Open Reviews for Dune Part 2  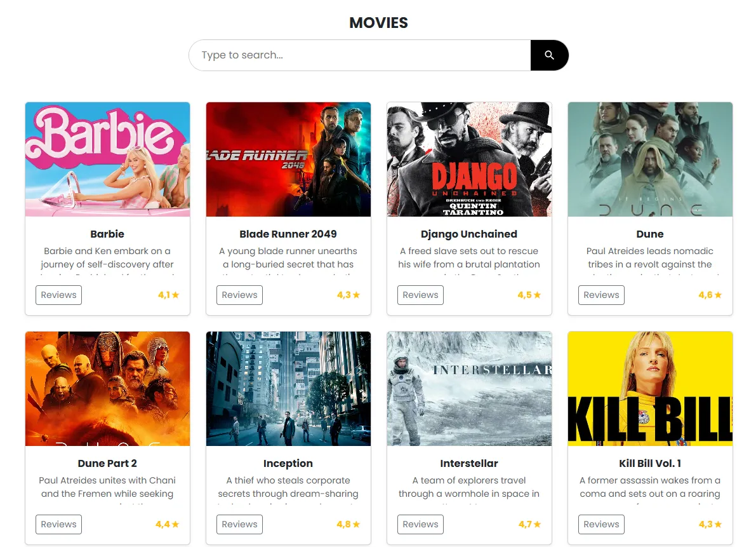click(58, 524)
